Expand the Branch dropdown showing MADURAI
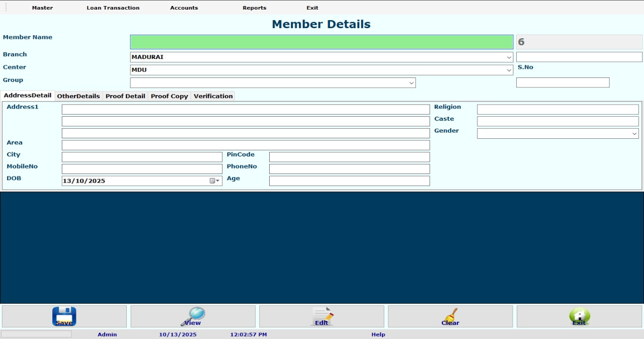The image size is (644, 339). coord(509,57)
